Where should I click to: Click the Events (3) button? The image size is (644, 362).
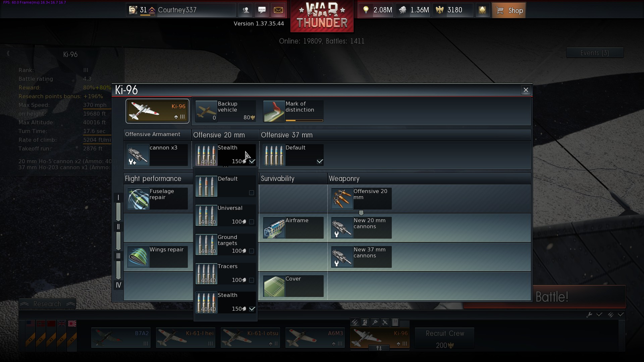click(x=594, y=53)
